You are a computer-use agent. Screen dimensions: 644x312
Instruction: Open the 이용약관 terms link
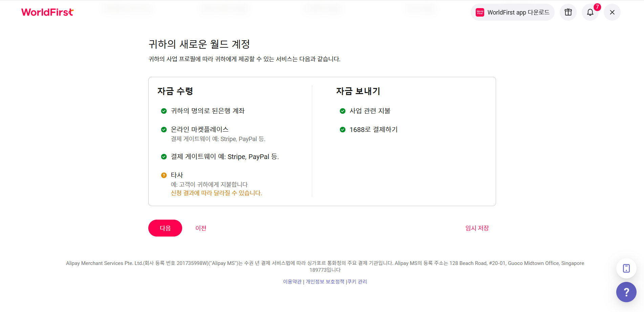click(292, 282)
